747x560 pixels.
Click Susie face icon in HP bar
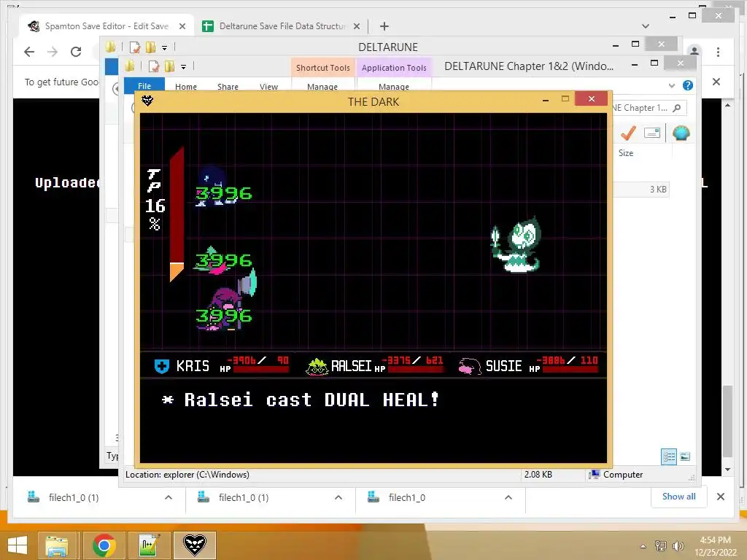coord(469,366)
